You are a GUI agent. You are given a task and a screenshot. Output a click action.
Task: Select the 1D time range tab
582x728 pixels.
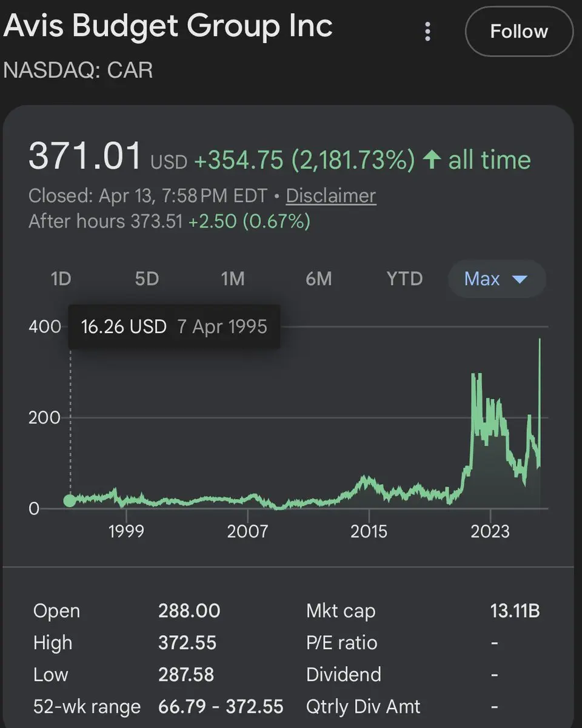point(61,279)
